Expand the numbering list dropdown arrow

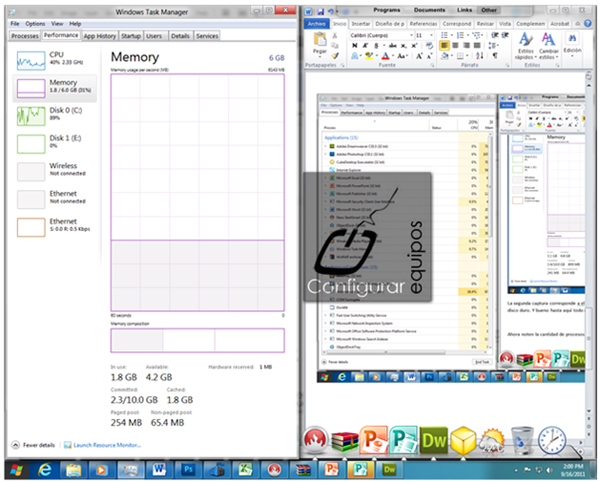(x=466, y=36)
